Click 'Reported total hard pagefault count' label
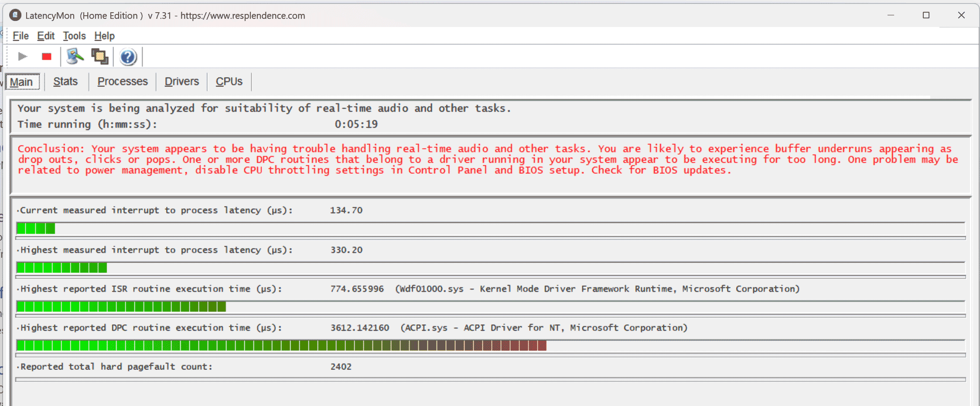 click(116, 367)
